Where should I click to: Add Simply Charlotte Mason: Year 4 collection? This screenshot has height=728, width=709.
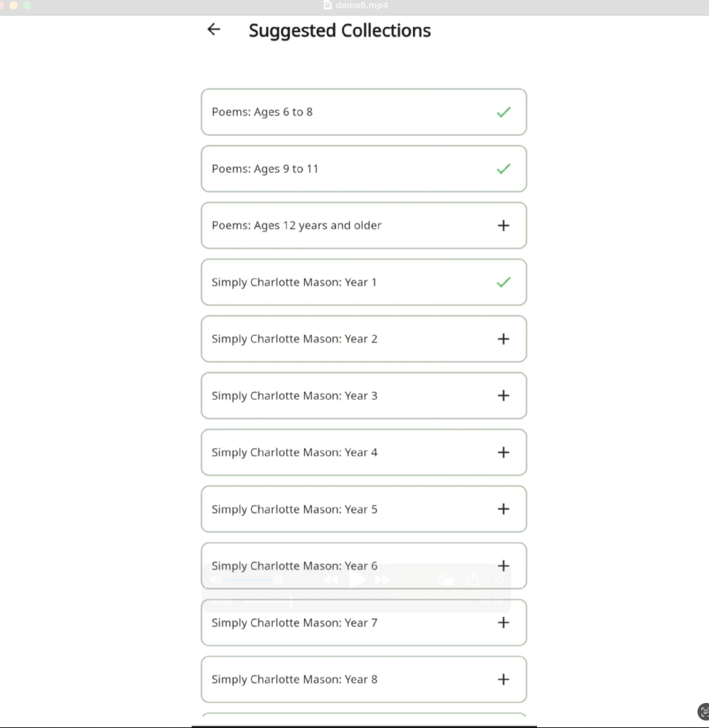[503, 452]
